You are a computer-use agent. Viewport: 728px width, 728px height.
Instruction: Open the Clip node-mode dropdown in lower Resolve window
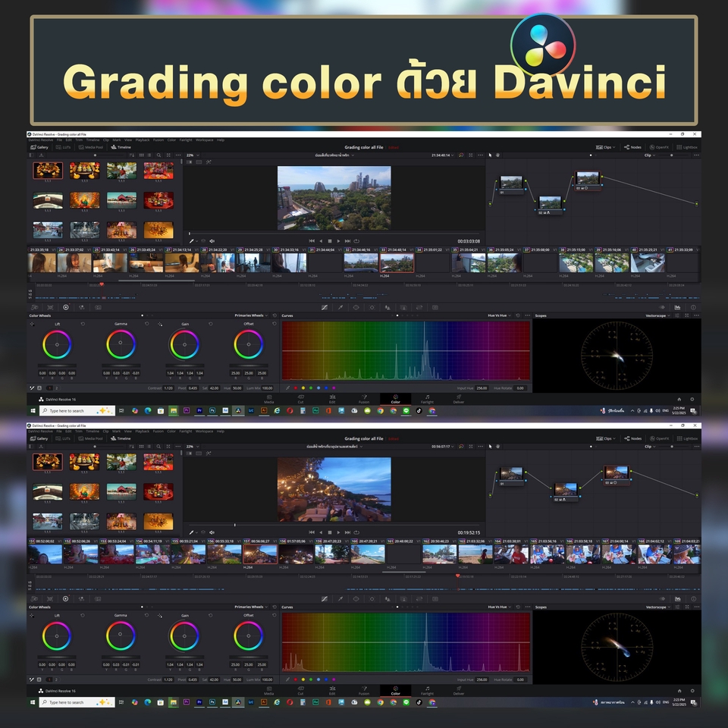pyautogui.click(x=650, y=447)
